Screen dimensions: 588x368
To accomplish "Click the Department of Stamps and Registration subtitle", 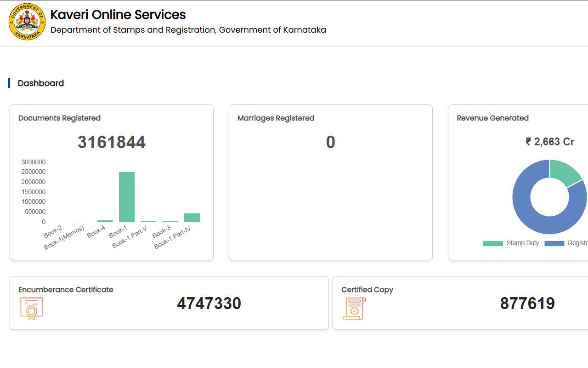I will point(188,30).
